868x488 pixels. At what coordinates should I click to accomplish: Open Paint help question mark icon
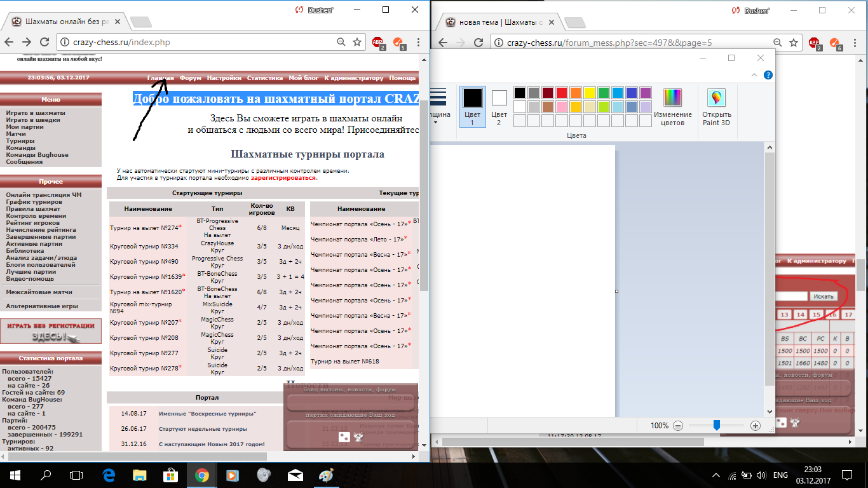coord(768,75)
